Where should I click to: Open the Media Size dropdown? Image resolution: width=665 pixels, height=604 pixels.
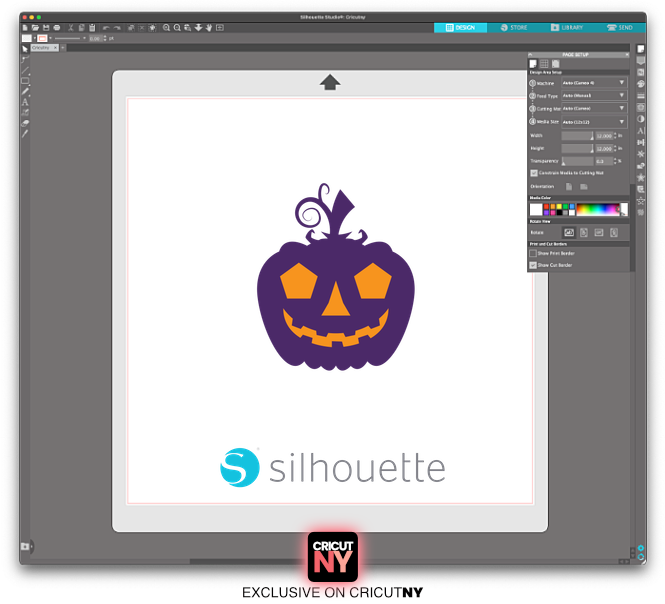click(x=594, y=122)
